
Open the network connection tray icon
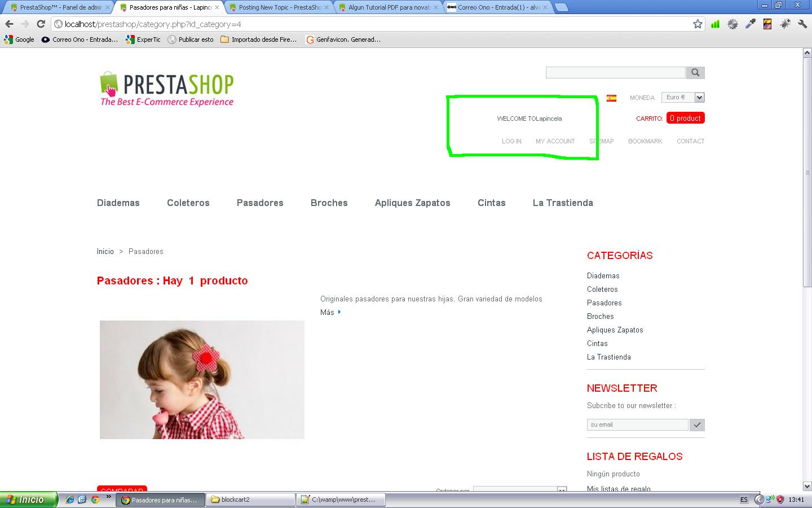click(770, 500)
